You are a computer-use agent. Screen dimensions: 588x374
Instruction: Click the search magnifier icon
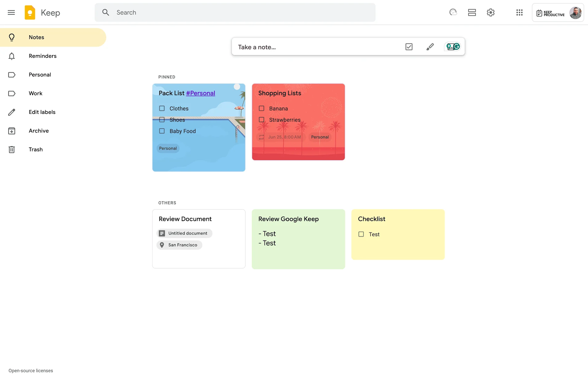[x=106, y=12]
